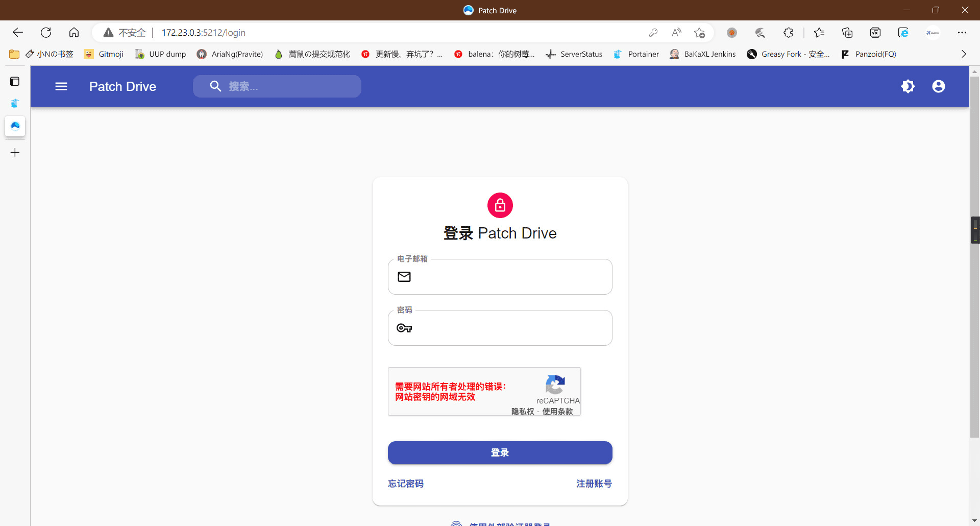Screen dimensions: 980x526
Task: Open new tab with plus icon
Action: click(15, 152)
